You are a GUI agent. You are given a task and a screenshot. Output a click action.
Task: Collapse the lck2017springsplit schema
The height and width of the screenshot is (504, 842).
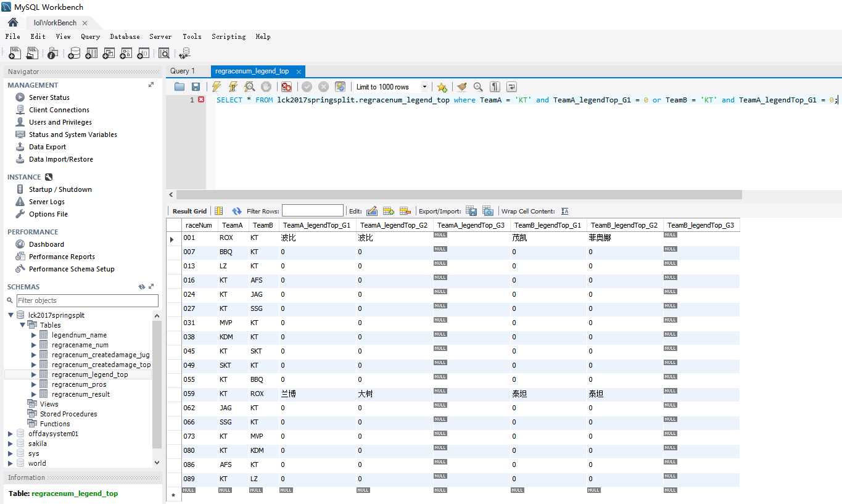click(x=10, y=315)
